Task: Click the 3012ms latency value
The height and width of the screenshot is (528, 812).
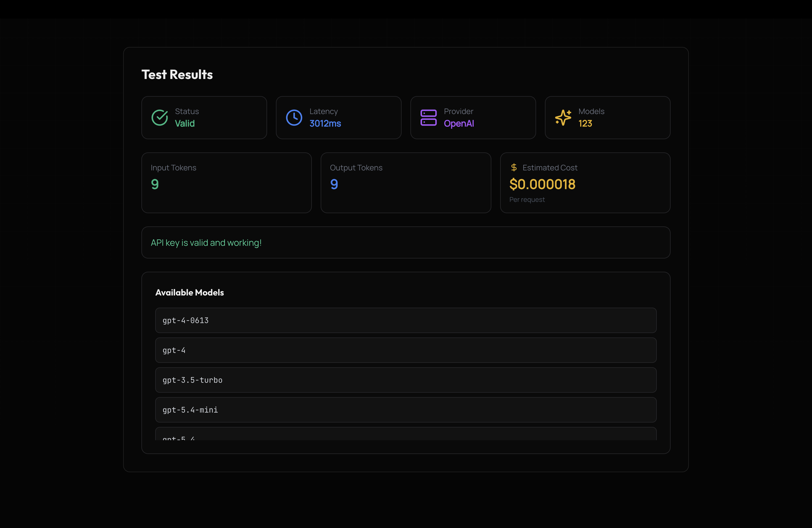Action: 325,123
